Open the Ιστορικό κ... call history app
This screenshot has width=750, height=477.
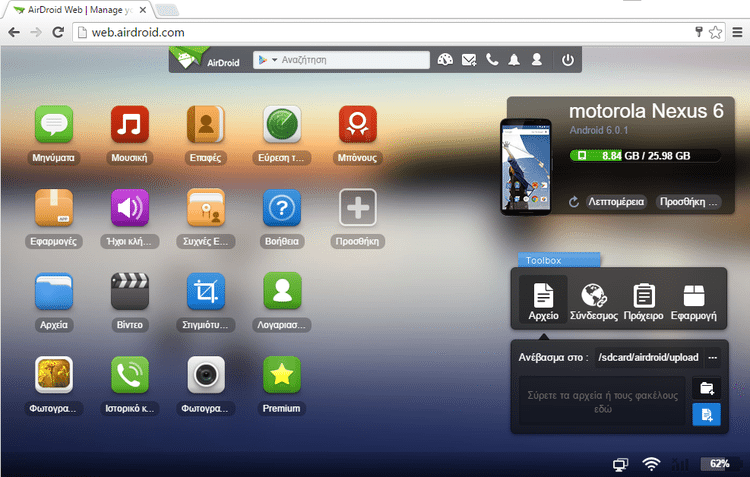(130, 375)
